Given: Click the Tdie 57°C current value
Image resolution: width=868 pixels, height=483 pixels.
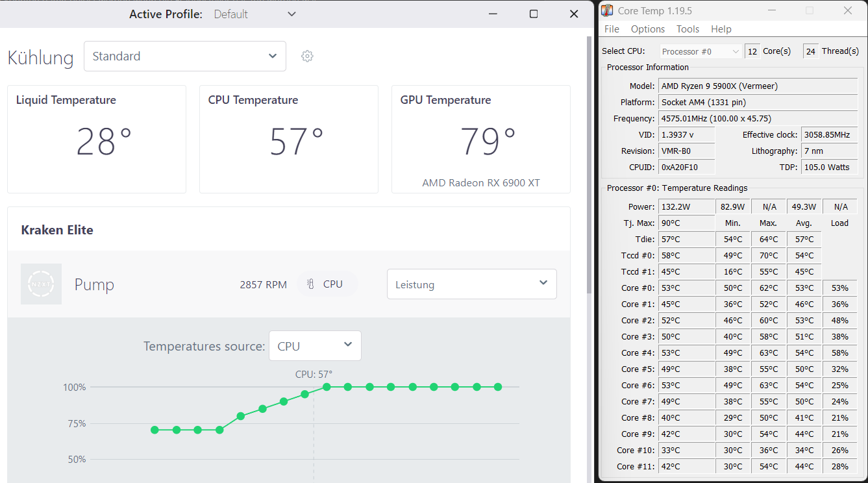Looking at the screenshot, I should pos(687,239).
